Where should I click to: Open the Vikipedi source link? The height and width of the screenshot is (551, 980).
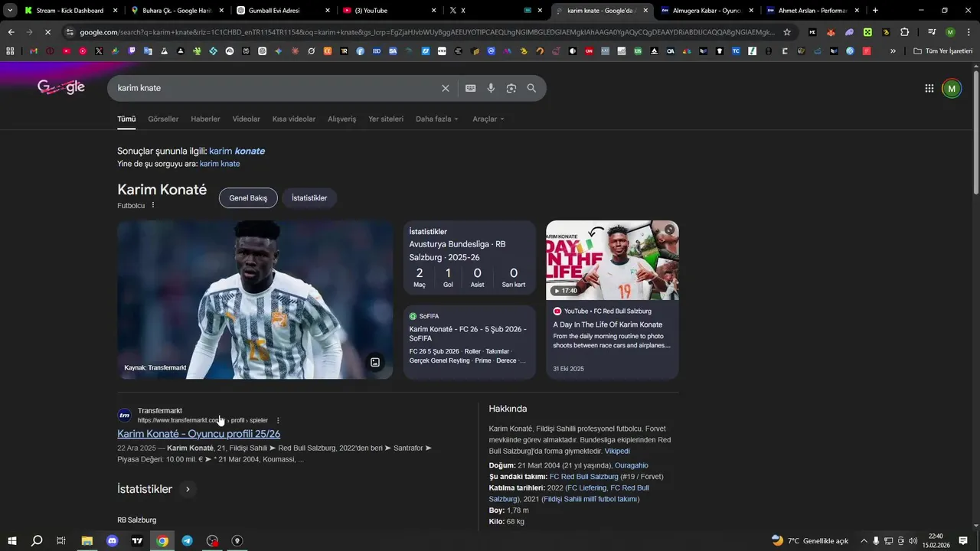coord(617,451)
